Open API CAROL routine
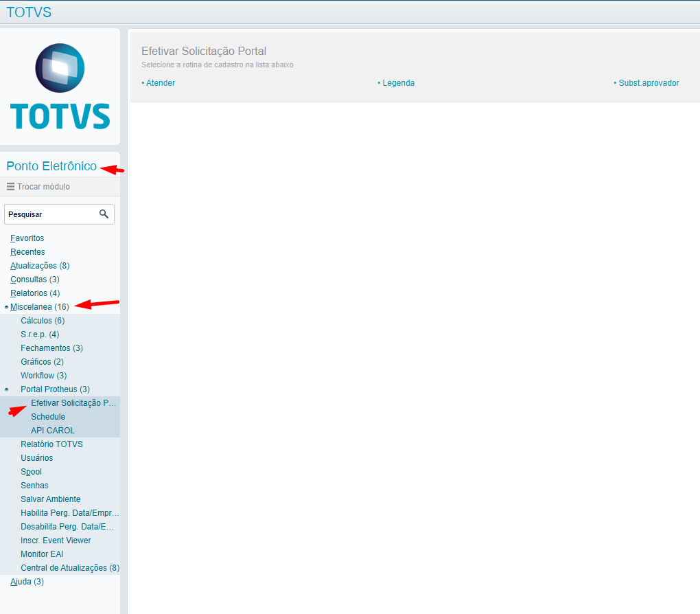700x614 pixels. coord(53,431)
